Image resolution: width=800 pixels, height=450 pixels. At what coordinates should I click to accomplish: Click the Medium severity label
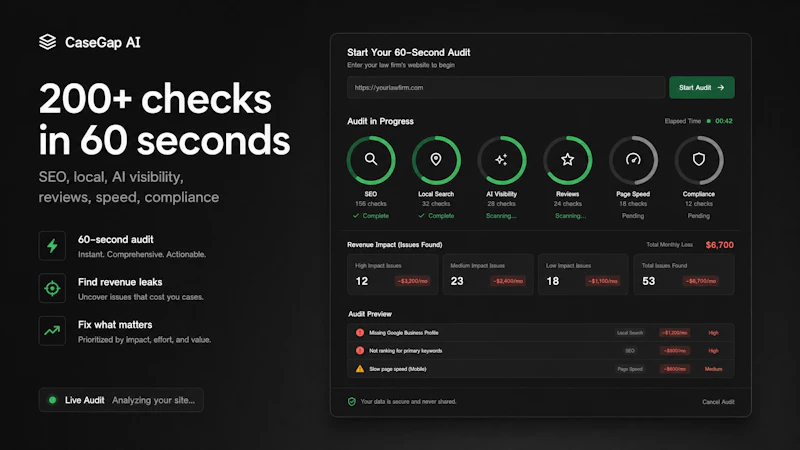[x=713, y=369]
